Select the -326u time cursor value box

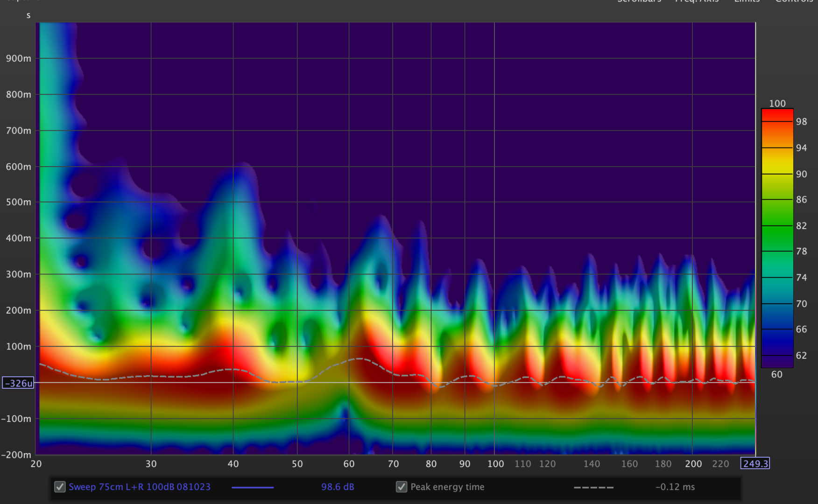point(18,383)
